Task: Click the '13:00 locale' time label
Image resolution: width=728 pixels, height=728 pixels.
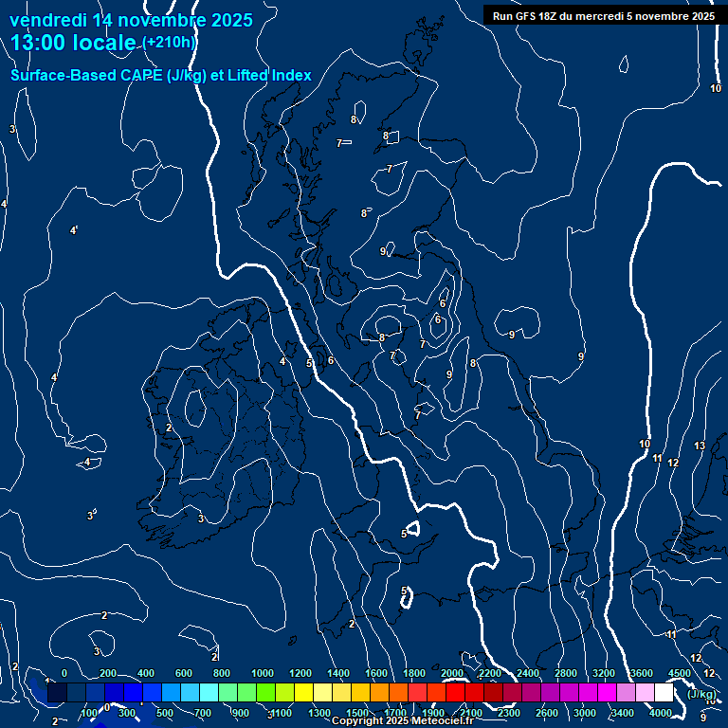Action: (x=74, y=44)
